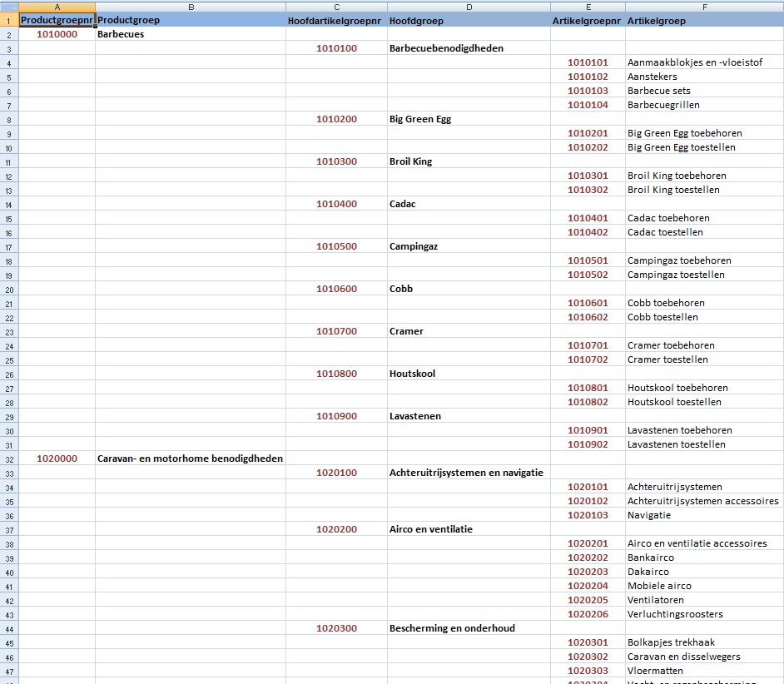The image size is (784, 684).
Task: Select the Big Green Egg cell
Action: tap(469, 119)
